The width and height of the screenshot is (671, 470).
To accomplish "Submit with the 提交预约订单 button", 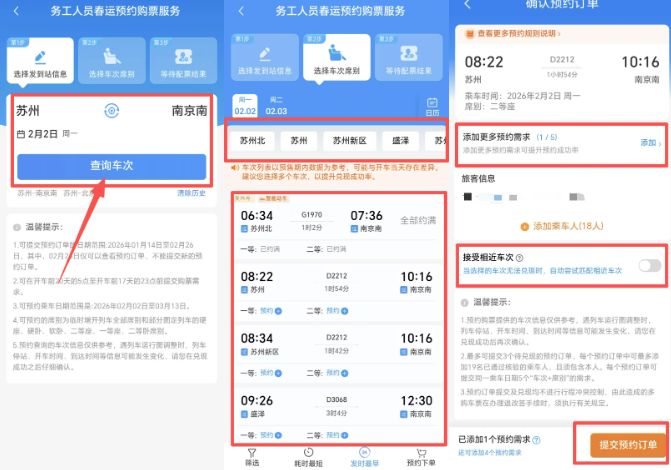I will [619, 443].
